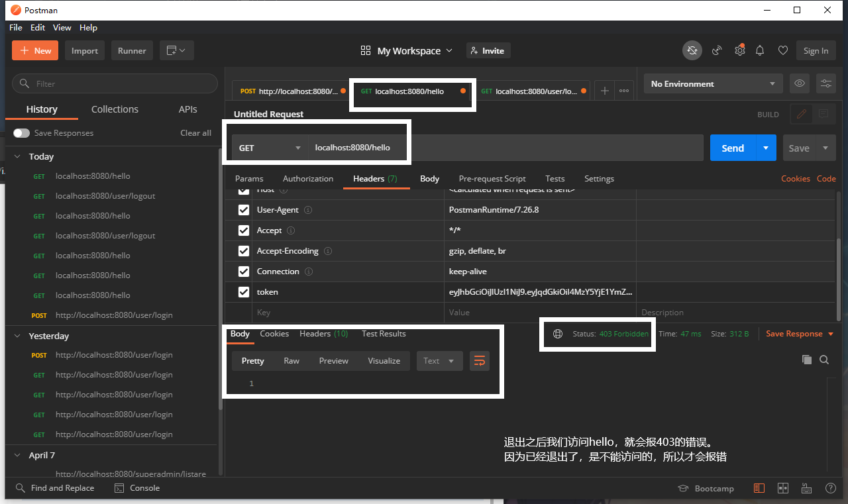Click the heart icon in the header
The height and width of the screenshot is (504, 848).
pyautogui.click(x=782, y=50)
